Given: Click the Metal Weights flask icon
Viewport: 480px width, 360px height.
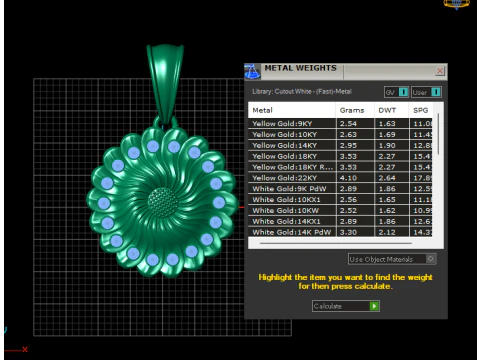Looking at the screenshot, I should click(x=252, y=72).
